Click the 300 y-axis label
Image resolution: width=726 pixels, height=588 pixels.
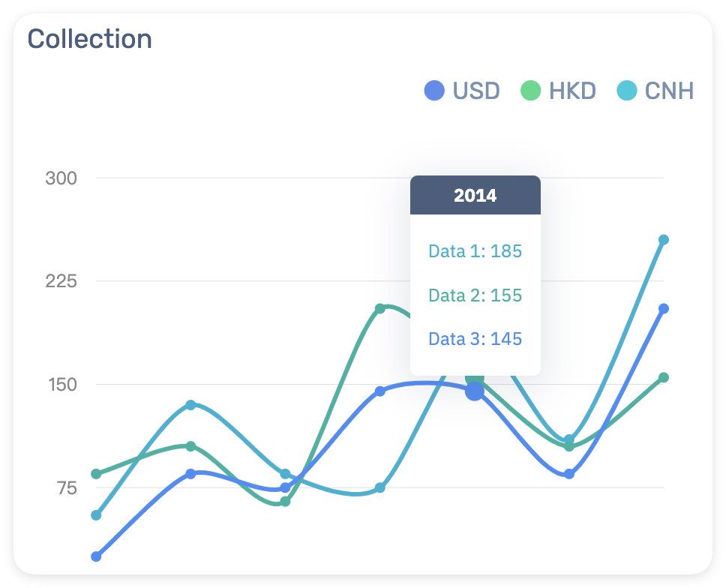pyautogui.click(x=61, y=178)
